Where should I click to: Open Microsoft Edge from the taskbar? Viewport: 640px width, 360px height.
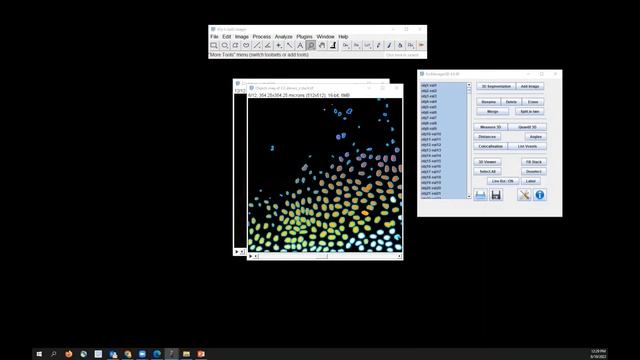point(157,354)
